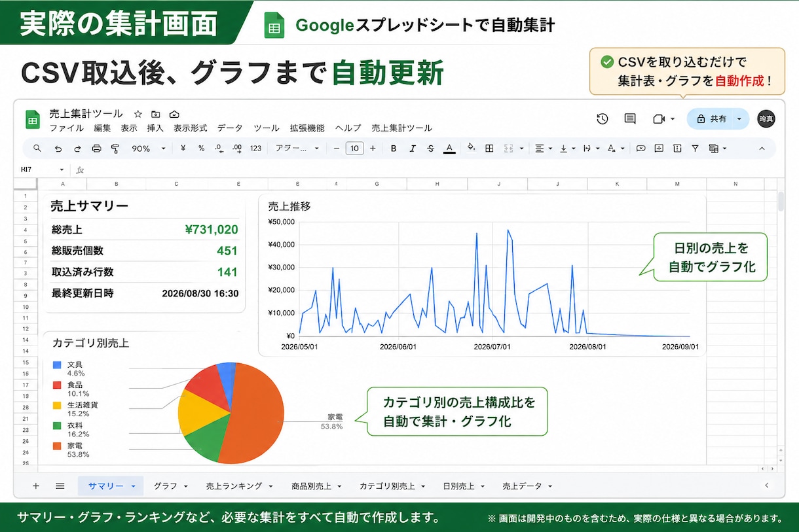Screen dimensions: 799x532
Task: Open the 拡張機能 menu
Action: (x=307, y=128)
